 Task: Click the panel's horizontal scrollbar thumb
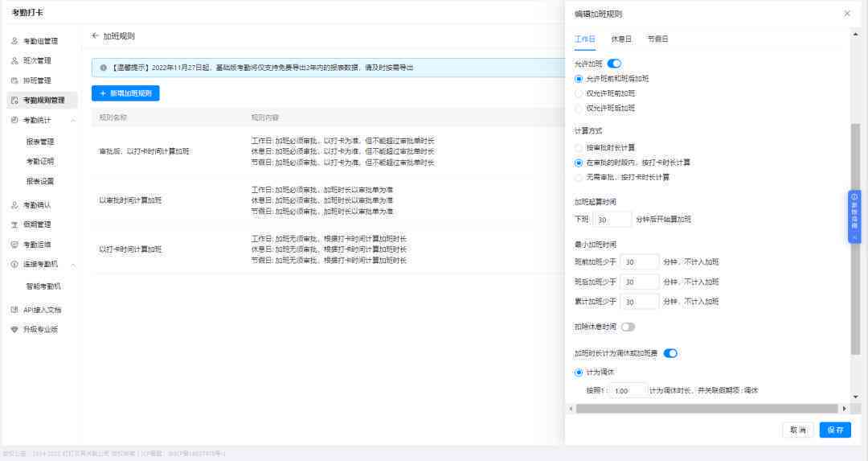707,409
